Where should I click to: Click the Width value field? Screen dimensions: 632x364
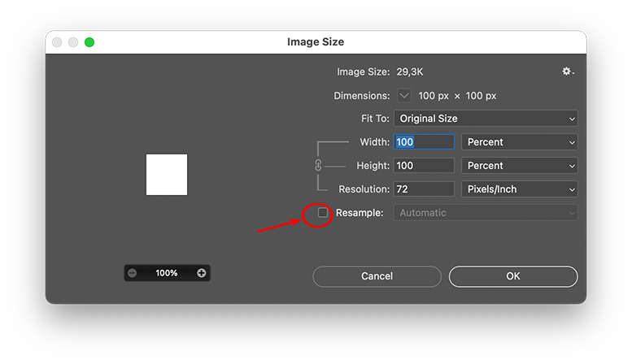(x=424, y=142)
